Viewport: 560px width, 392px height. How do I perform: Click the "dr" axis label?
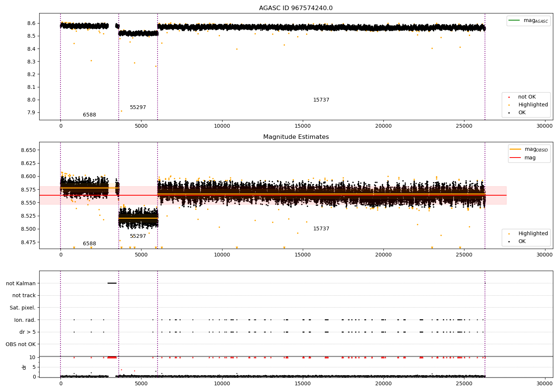point(24,367)
